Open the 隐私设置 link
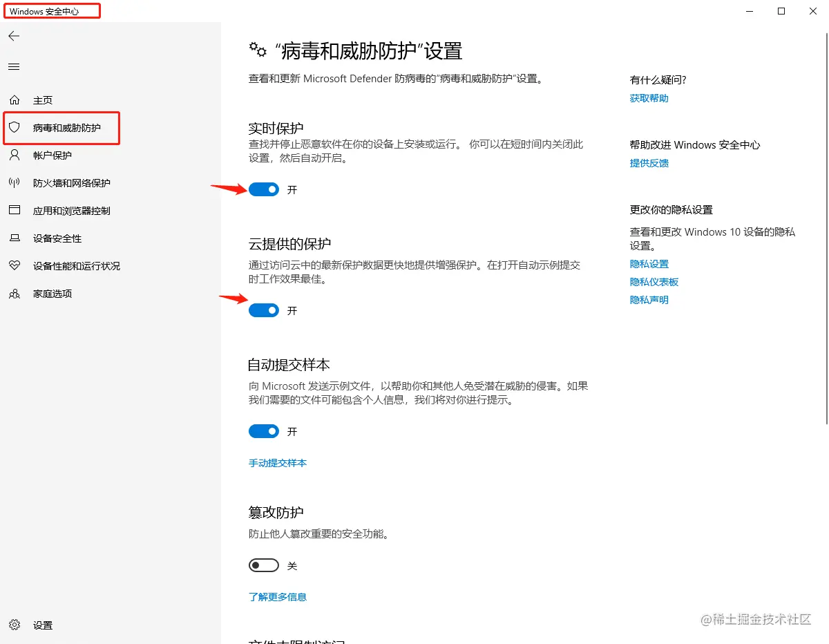Screen dimensions: 829x644 (649, 264)
